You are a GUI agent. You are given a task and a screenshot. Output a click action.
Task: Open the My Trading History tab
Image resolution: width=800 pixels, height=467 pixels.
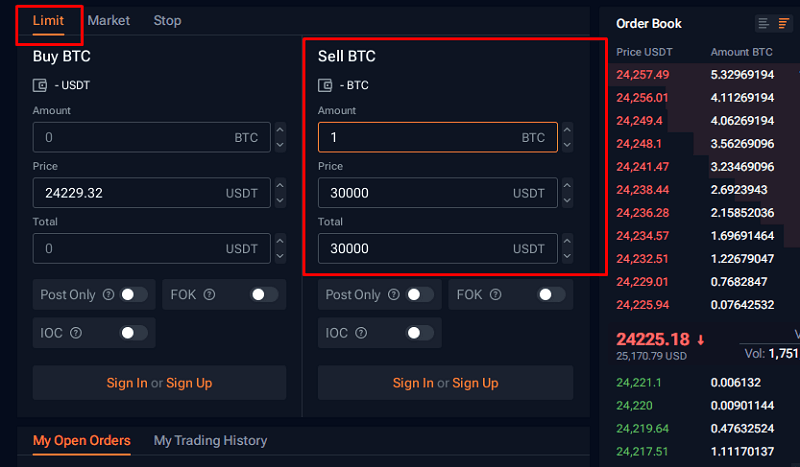210,440
